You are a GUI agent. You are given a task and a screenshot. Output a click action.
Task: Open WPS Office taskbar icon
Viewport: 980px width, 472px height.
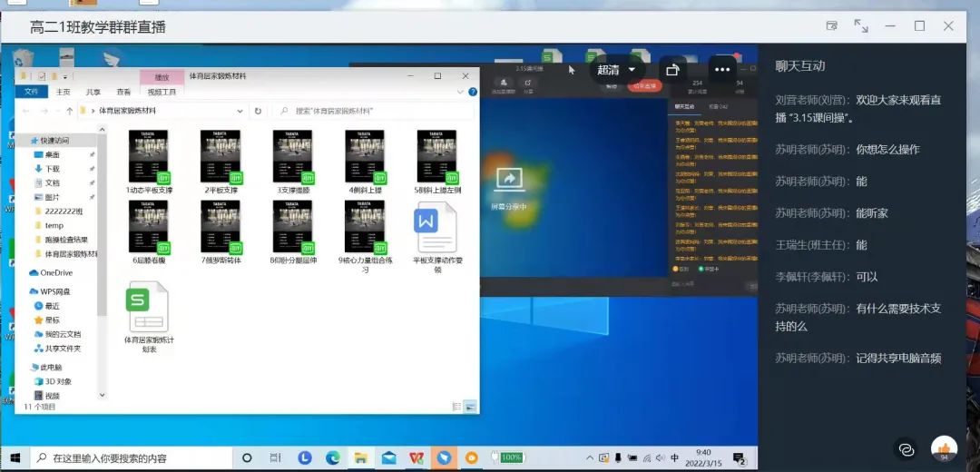(x=416, y=457)
